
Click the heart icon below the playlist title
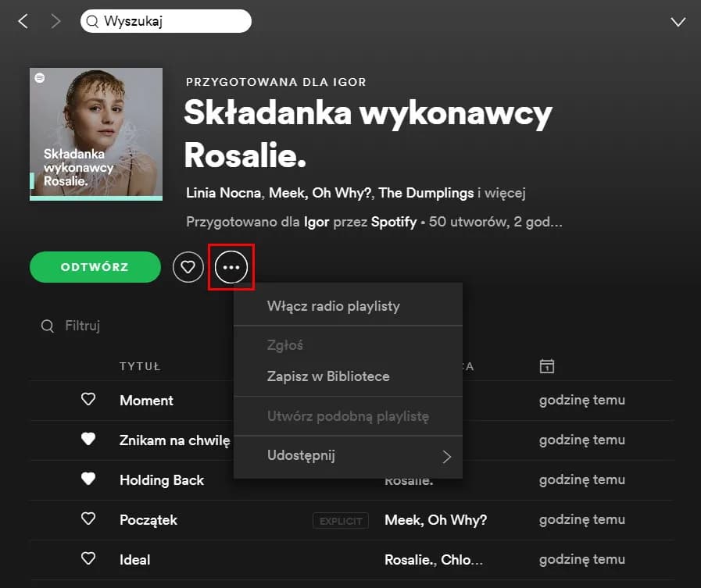[188, 267]
